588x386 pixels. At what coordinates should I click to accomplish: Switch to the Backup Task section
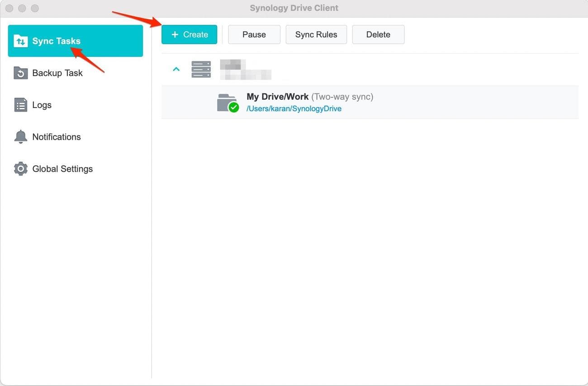[57, 73]
